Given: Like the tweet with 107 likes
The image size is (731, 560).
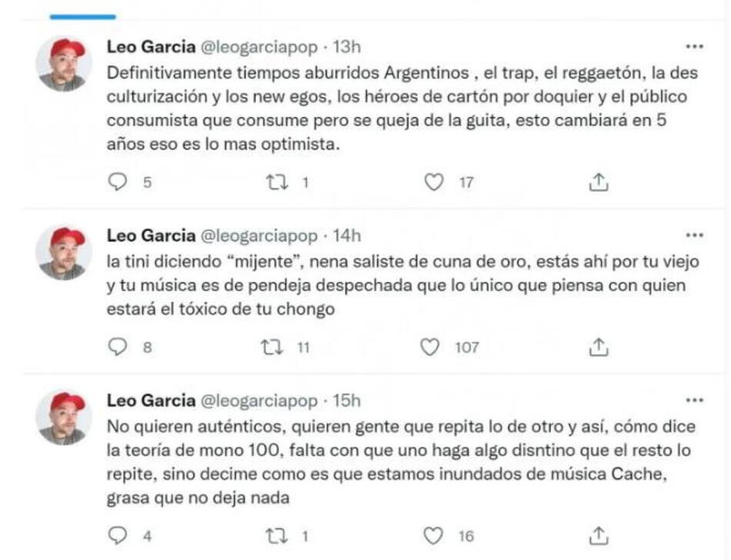Looking at the screenshot, I should [x=430, y=348].
